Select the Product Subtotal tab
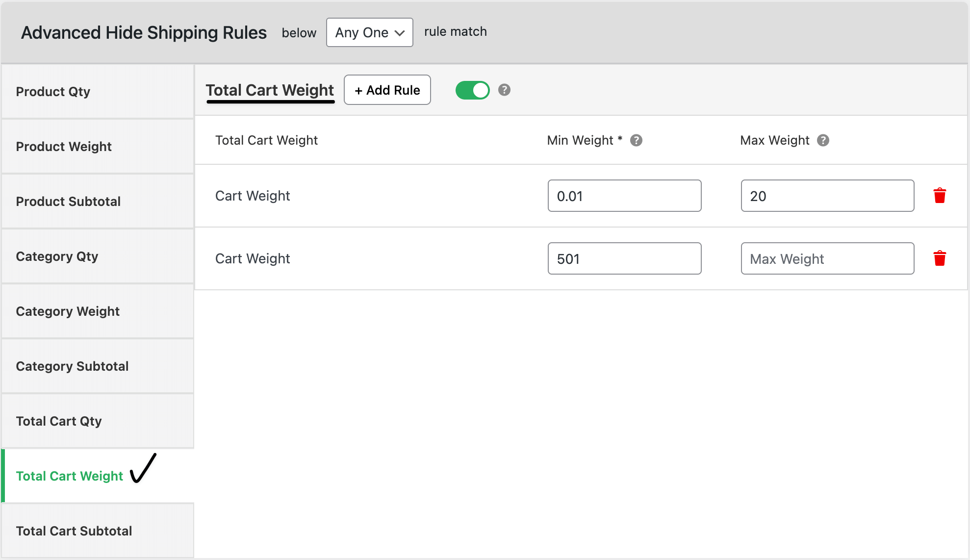This screenshot has width=970, height=560. click(68, 201)
